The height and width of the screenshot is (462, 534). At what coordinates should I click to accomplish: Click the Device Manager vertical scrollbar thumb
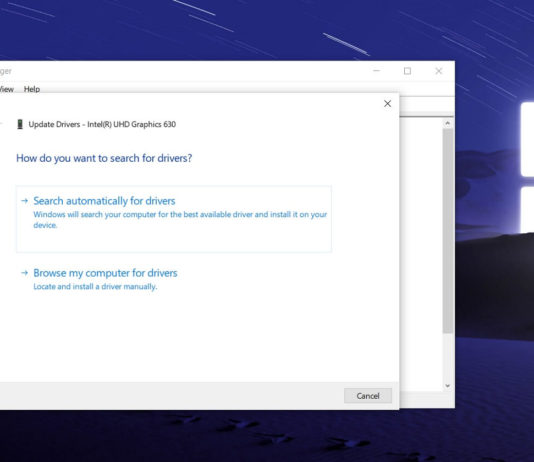pyautogui.click(x=447, y=231)
